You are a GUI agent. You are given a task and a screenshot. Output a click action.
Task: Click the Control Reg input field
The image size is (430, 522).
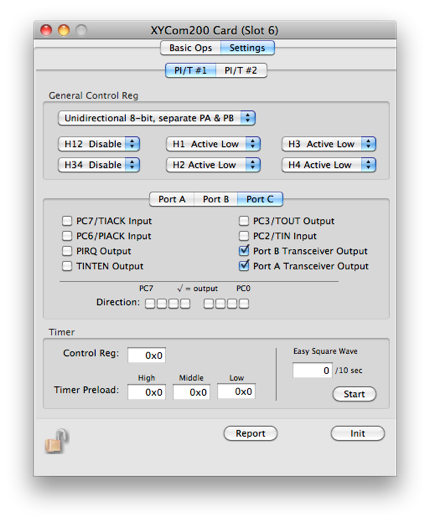tap(147, 355)
